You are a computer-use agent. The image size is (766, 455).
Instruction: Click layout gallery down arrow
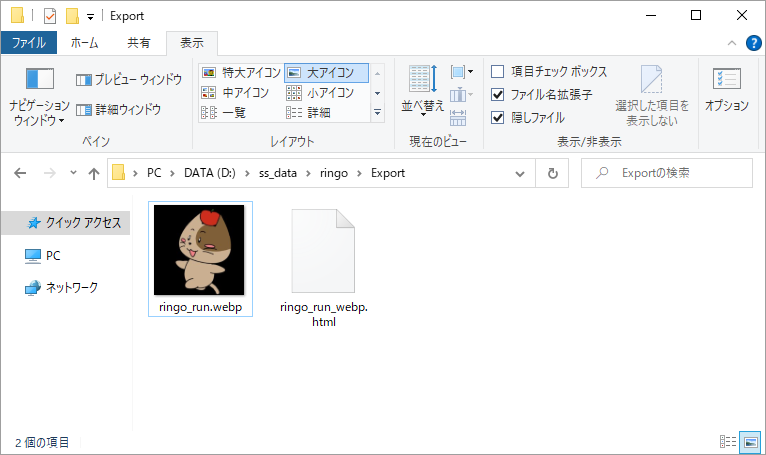pos(377,93)
